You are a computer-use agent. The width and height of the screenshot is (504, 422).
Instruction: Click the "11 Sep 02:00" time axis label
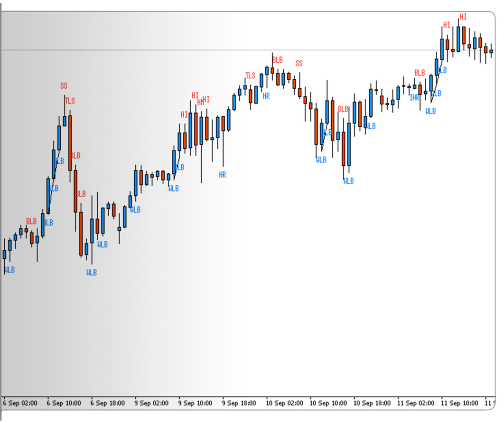point(416,403)
